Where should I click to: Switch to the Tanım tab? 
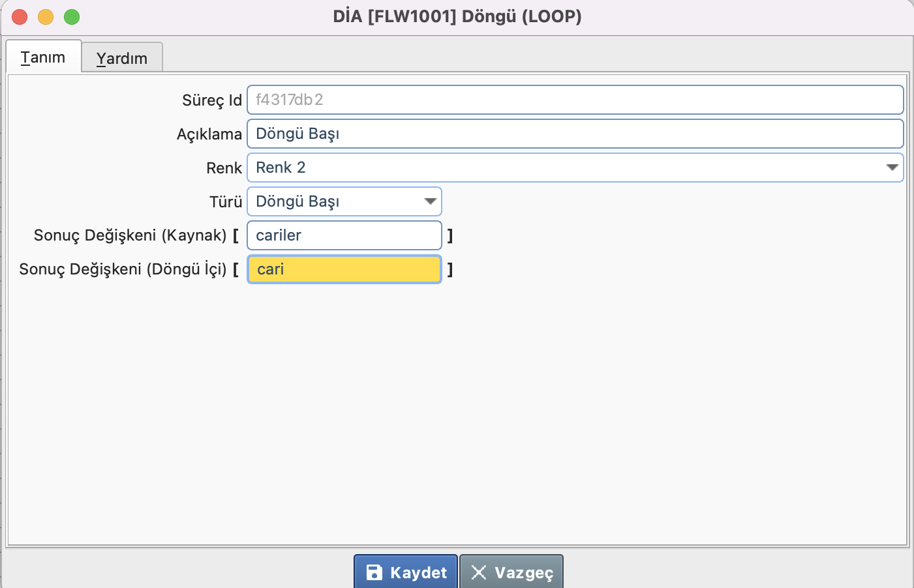(x=43, y=57)
